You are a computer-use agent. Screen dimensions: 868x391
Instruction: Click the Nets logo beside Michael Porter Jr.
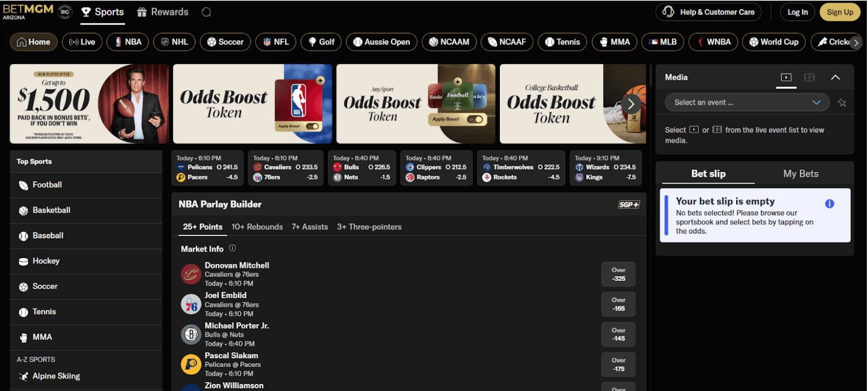191,334
